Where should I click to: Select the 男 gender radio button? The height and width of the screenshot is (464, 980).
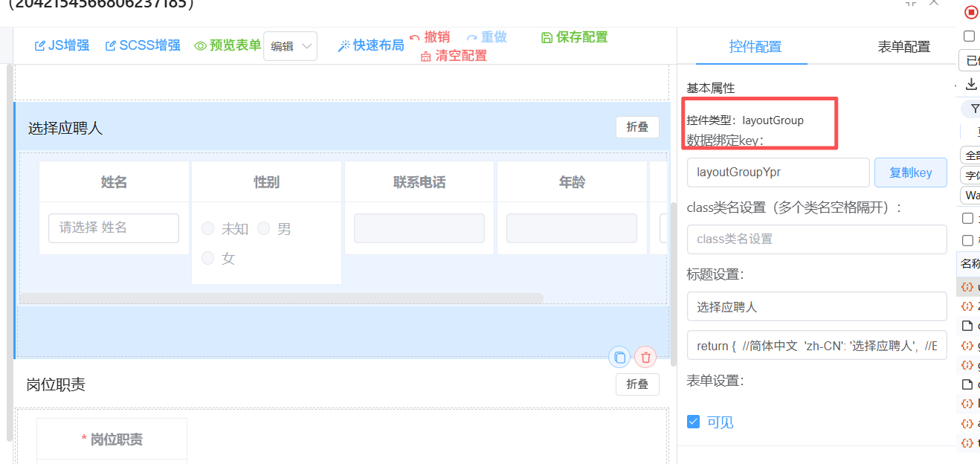[264, 229]
